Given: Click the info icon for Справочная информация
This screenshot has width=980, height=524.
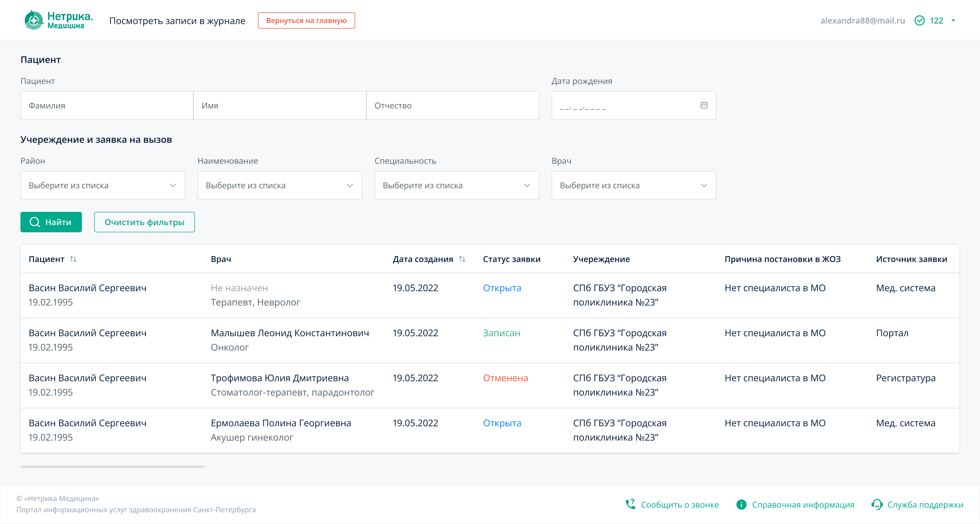Looking at the screenshot, I should [x=741, y=504].
